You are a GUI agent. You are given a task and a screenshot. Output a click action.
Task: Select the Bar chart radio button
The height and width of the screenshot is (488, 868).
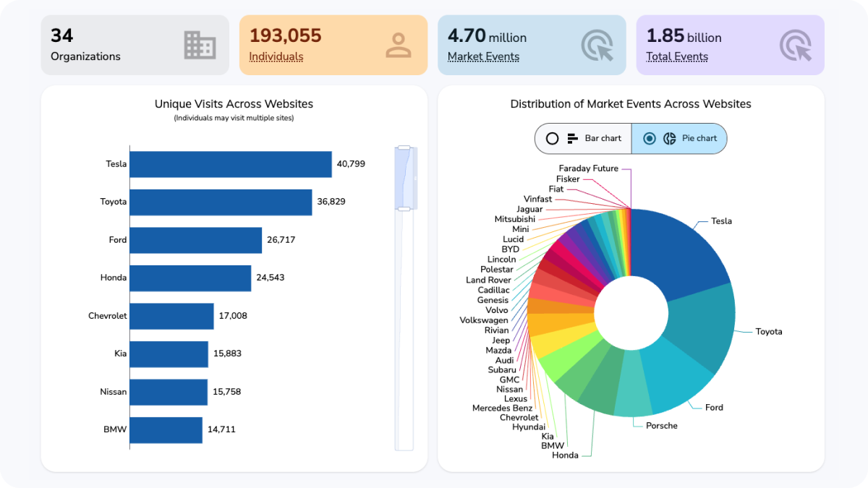click(x=553, y=138)
